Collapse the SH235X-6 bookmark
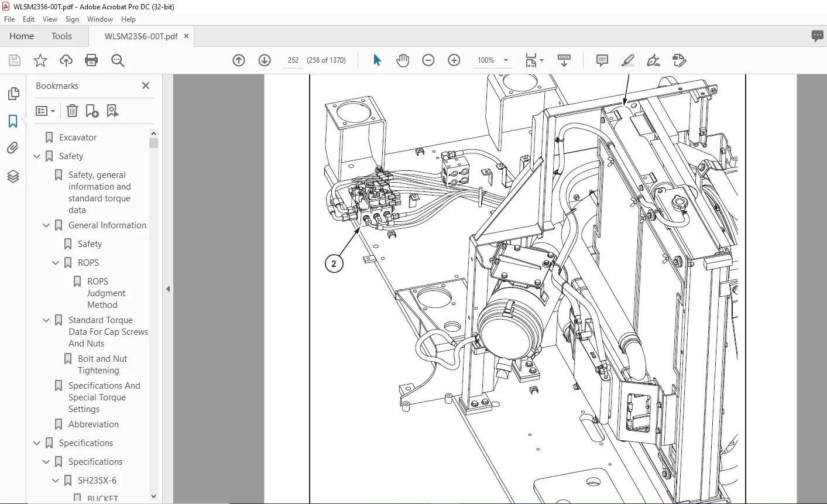The width and height of the screenshot is (827, 504). click(56, 481)
